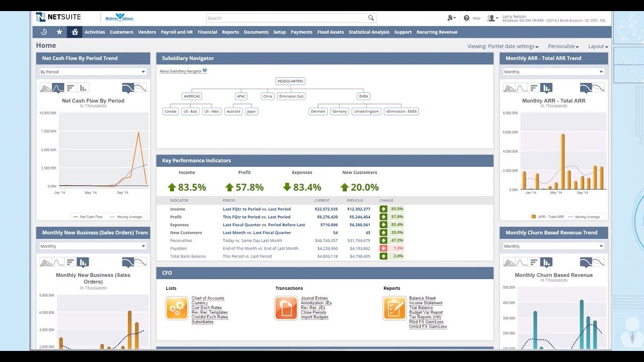644x362 pixels.
Task: Expand Viewing: Portlet date settings menu
Action: pyautogui.click(x=503, y=46)
